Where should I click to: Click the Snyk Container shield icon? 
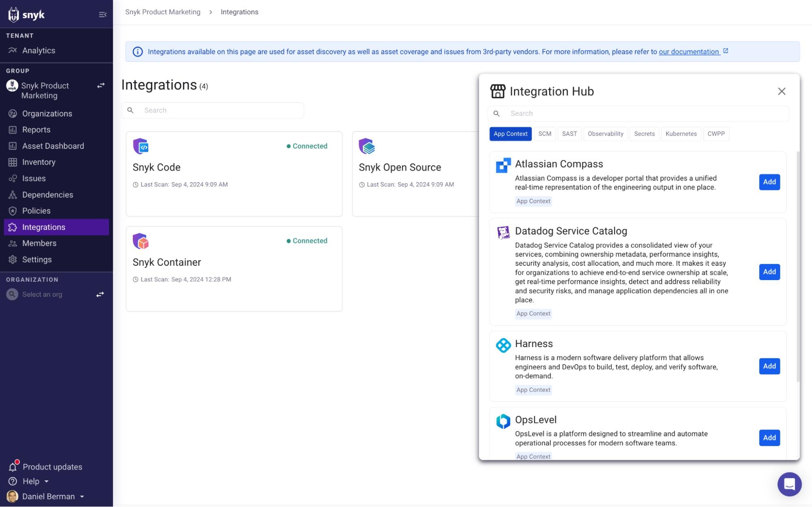point(141,241)
